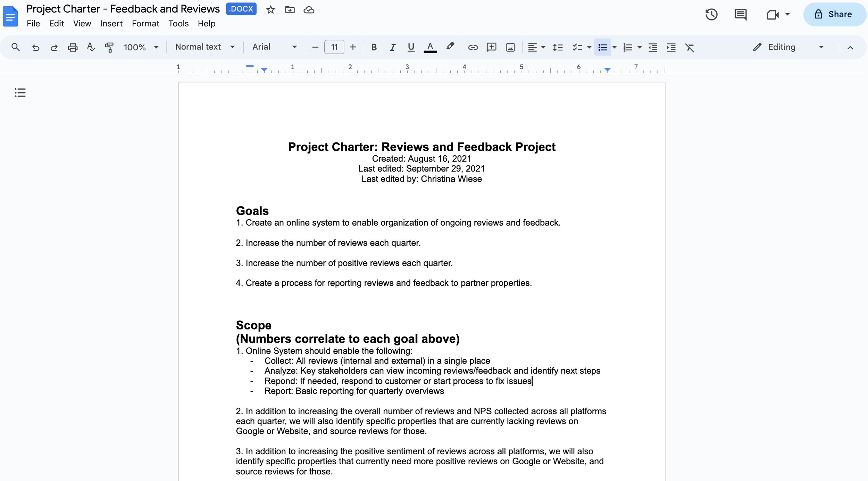The image size is (868, 481).
Task: Open version history via the clock icon
Action: coord(712,14)
